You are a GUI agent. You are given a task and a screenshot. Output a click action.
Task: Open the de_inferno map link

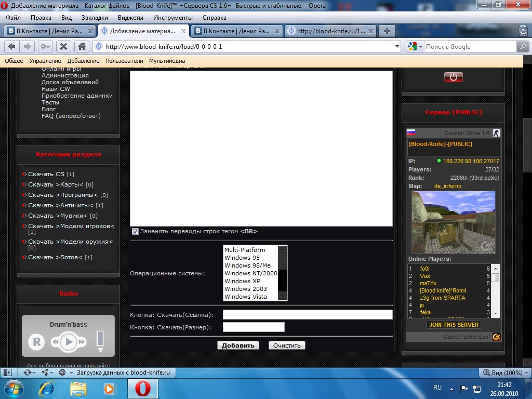(x=447, y=187)
